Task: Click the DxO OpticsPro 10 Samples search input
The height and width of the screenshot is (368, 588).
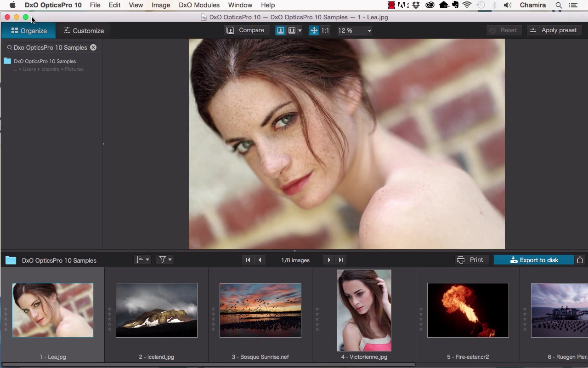Action: (51, 47)
